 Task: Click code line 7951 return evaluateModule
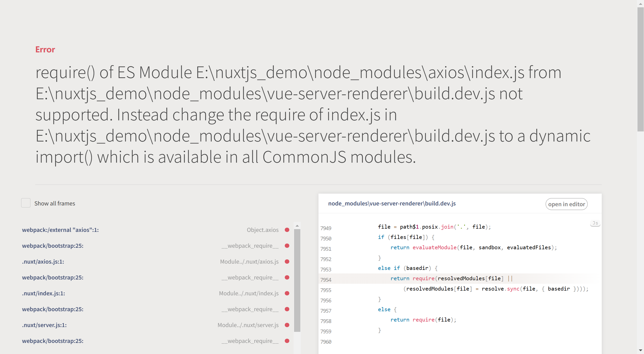474,247
